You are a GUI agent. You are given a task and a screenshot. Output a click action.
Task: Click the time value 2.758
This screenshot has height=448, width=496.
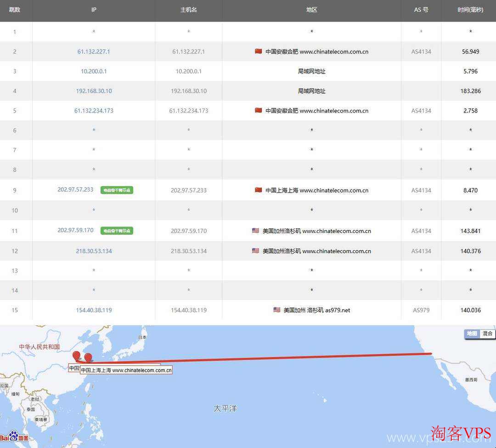coord(470,110)
